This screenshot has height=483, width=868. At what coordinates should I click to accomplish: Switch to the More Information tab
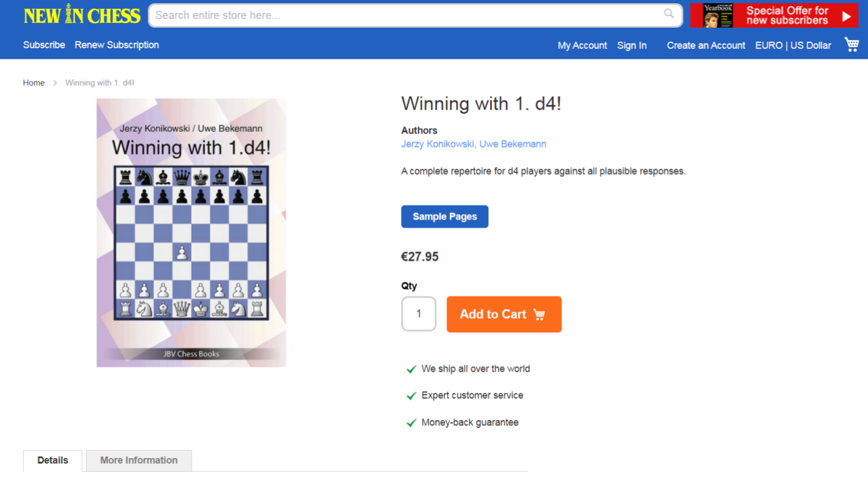coord(139,460)
